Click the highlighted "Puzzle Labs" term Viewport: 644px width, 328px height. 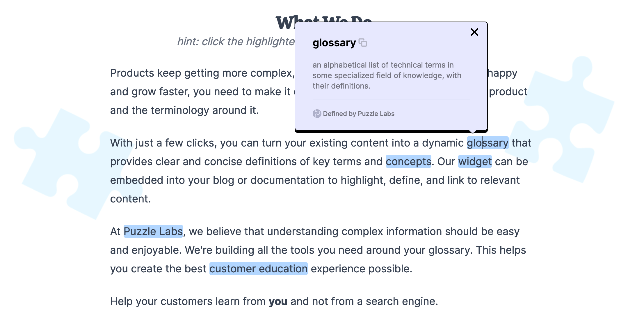pyautogui.click(x=153, y=231)
